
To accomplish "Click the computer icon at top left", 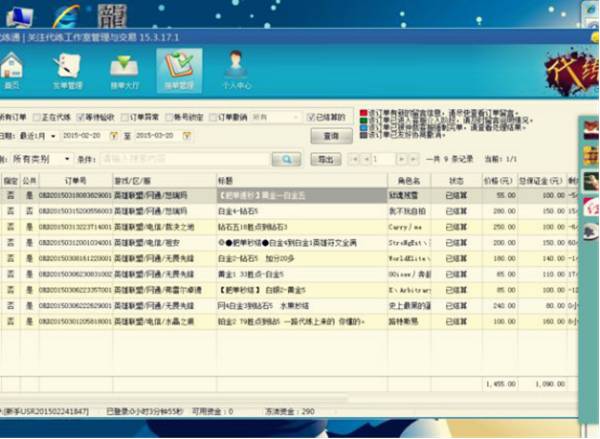I will click(x=19, y=16).
